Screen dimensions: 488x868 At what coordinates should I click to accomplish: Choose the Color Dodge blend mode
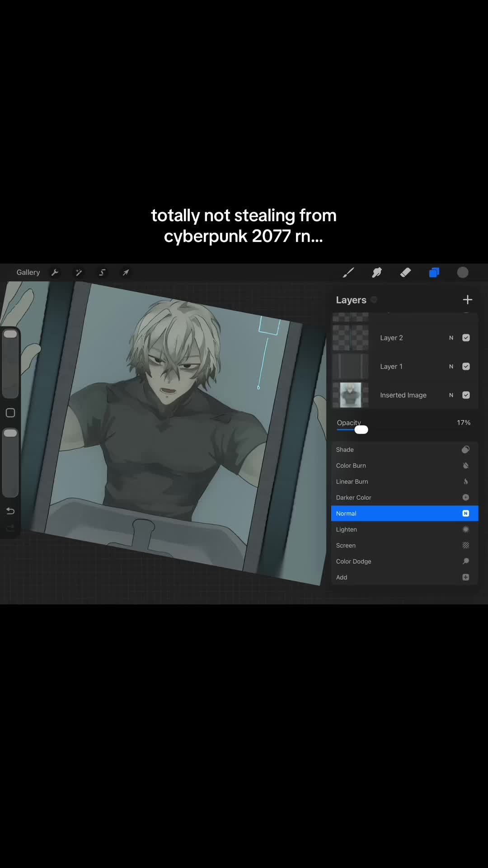[x=404, y=561]
